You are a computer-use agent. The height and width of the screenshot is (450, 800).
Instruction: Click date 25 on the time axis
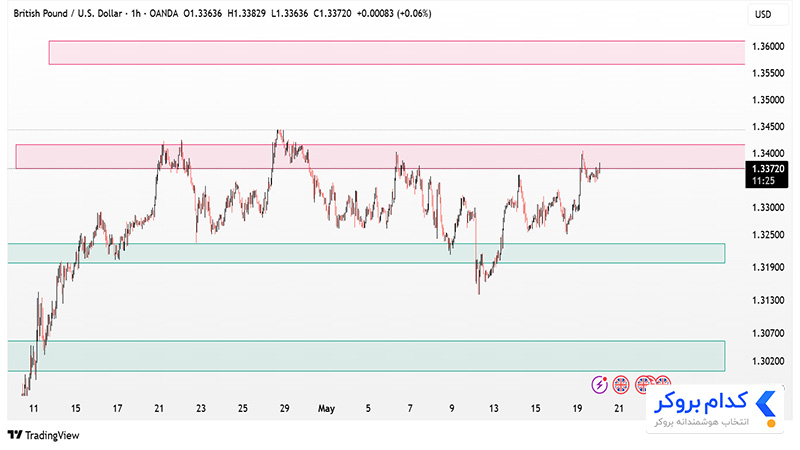tap(243, 408)
